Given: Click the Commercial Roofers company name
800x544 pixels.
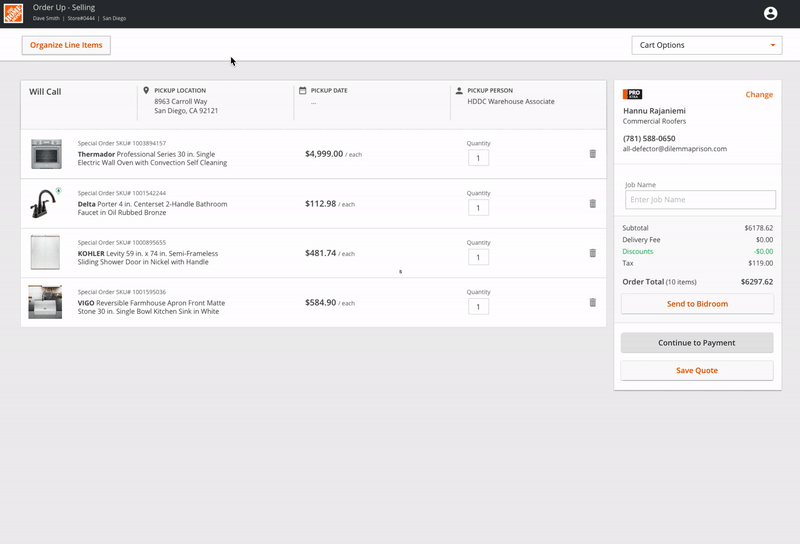Looking at the screenshot, I should [x=654, y=121].
